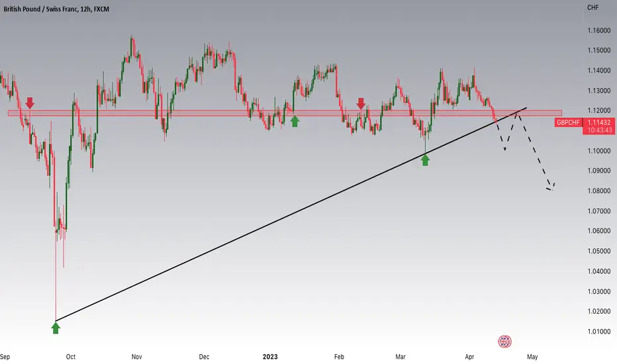Click the 1.09000 price axis label
Screen dimensions: 617x364
click(x=599, y=171)
